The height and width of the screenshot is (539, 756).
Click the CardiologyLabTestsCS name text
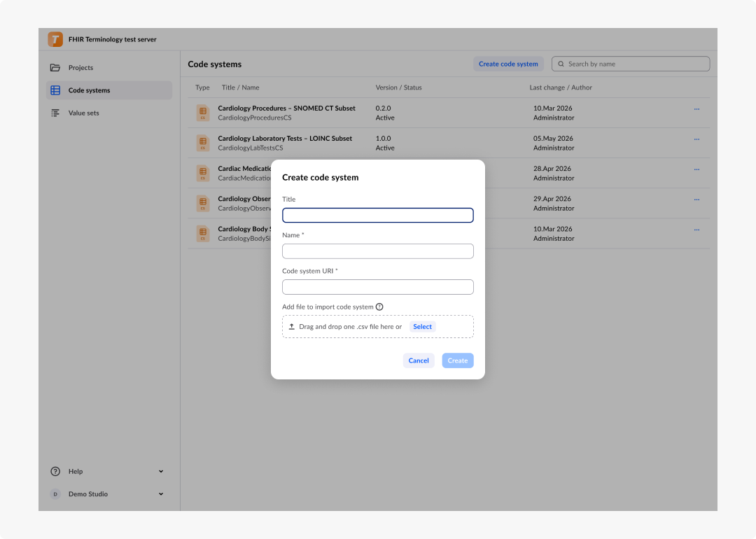(250, 148)
